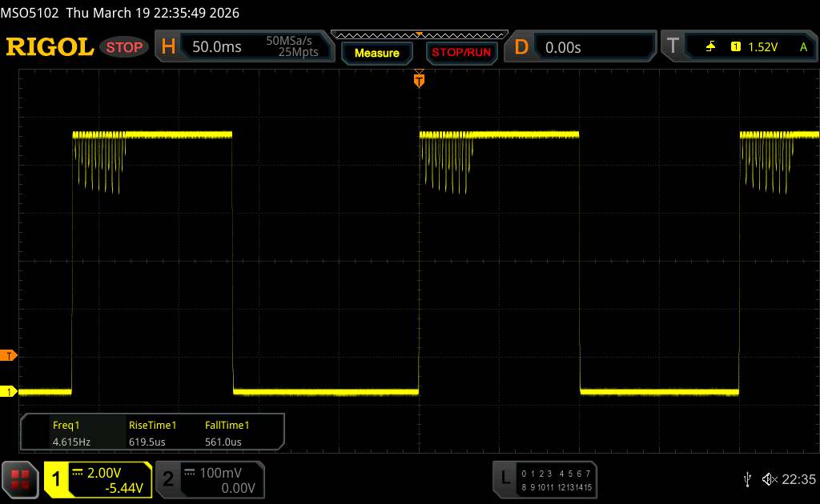Click the horizontal H timebase icon
Image resolution: width=820 pixels, height=504 pixels.
168,47
